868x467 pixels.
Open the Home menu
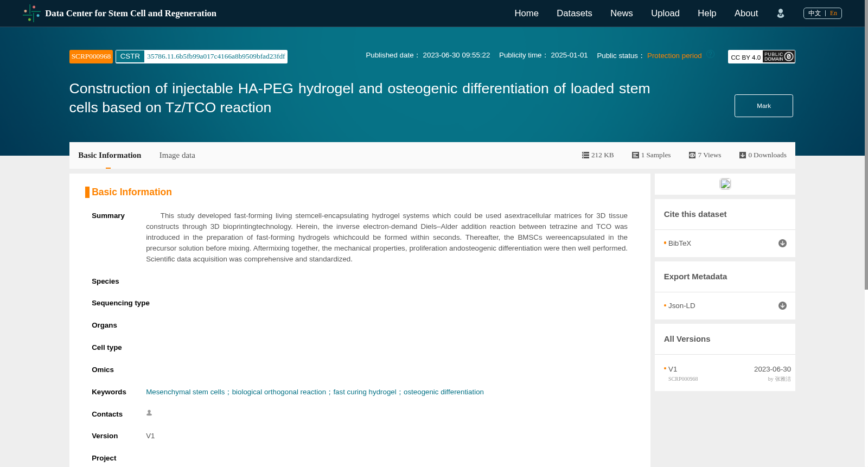click(x=526, y=13)
